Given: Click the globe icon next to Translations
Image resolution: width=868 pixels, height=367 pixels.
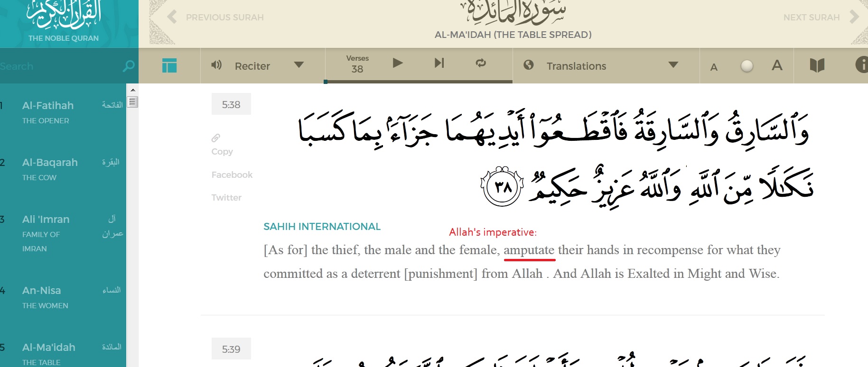Looking at the screenshot, I should (x=529, y=65).
